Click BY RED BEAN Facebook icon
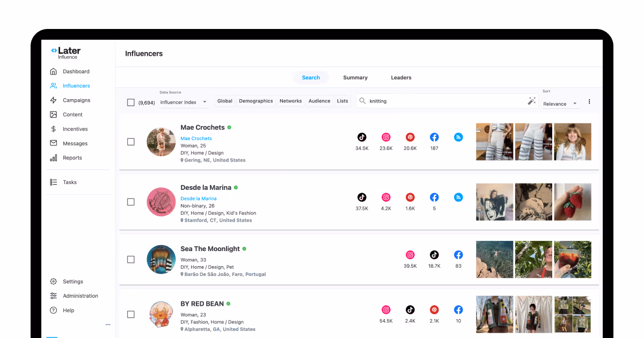644x338 pixels. pyautogui.click(x=458, y=310)
